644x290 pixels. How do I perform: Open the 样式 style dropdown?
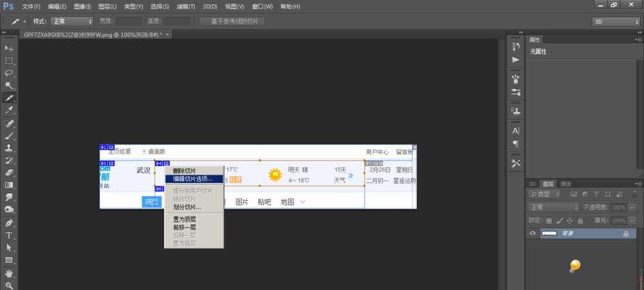click(72, 21)
